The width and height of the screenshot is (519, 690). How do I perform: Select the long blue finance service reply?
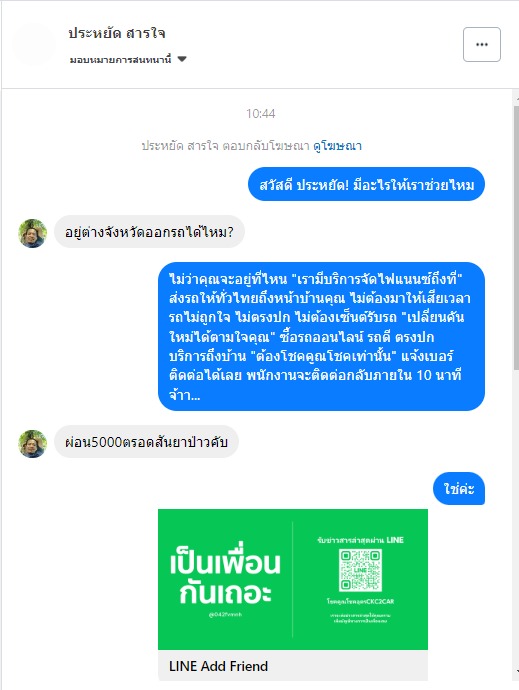pyautogui.click(x=321, y=337)
